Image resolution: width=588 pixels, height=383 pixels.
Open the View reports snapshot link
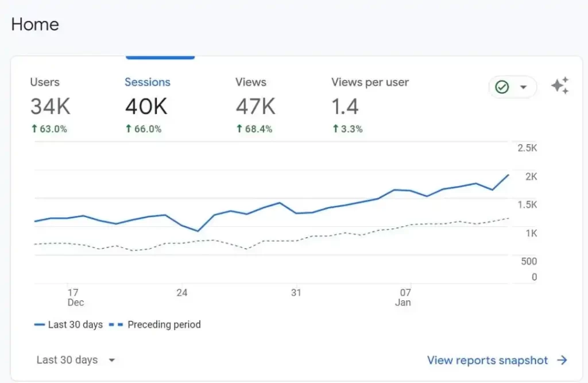coord(488,360)
